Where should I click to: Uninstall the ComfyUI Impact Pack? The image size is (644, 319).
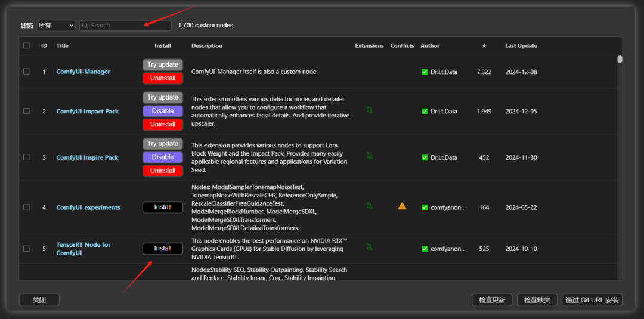click(x=163, y=124)
